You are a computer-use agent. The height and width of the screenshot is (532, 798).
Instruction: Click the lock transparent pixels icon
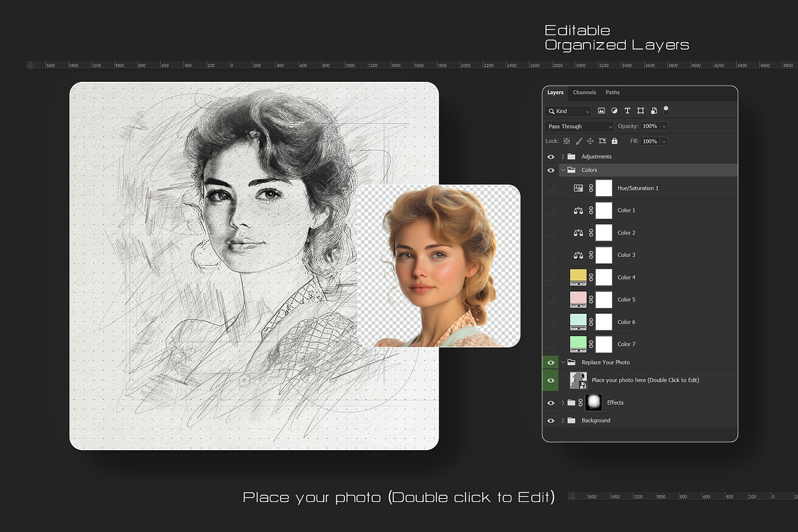(x=567, y=141)
